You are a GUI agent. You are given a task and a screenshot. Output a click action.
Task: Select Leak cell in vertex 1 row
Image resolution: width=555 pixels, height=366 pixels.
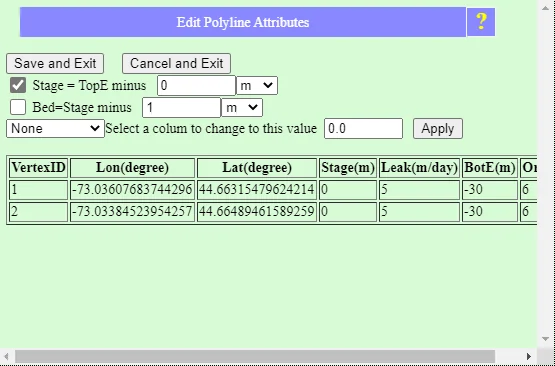point(419,190)
